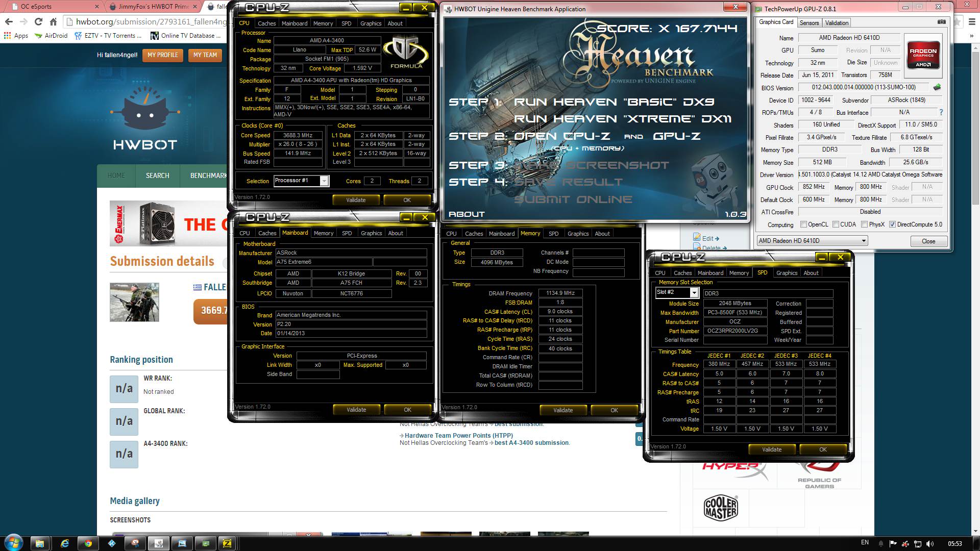Open the CPU-Z yellow Z taskbar icon
980x551 pixels.
click(228, 543)
